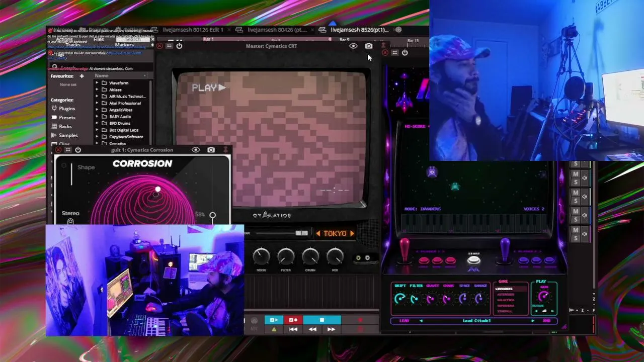Toggle visibility eye in Cymatics Corrosion title bar
Viewport: 644px width, 362px height.
pyautogui.click(x=196, y=150)
